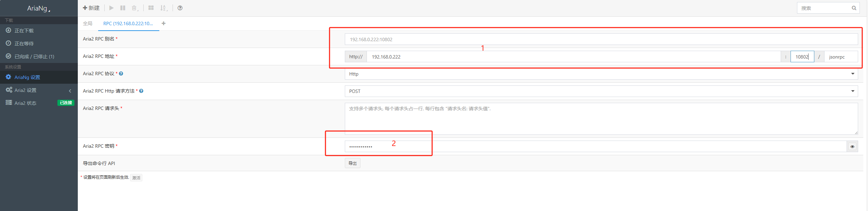Open the POST request method dropdown

601,91
